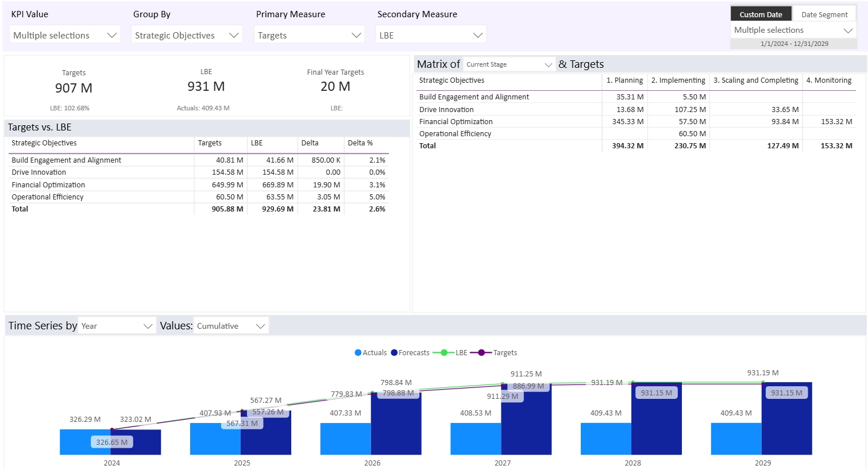Toggle the Forecasts legend item
This screenshot has height=469, width=868.
coord(410,353)
